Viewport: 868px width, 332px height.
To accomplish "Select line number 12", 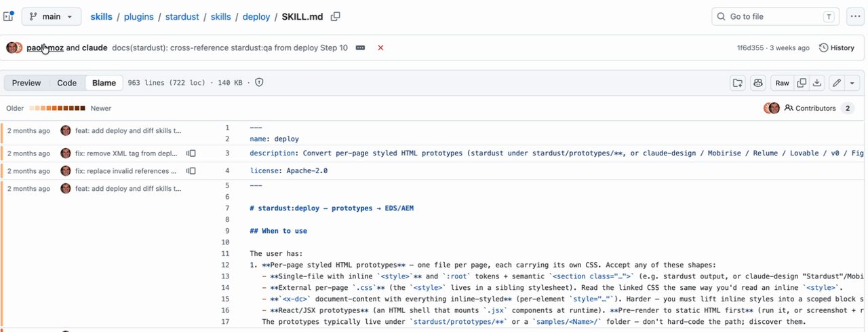I will pyautogui.click(x=226, y=265).
